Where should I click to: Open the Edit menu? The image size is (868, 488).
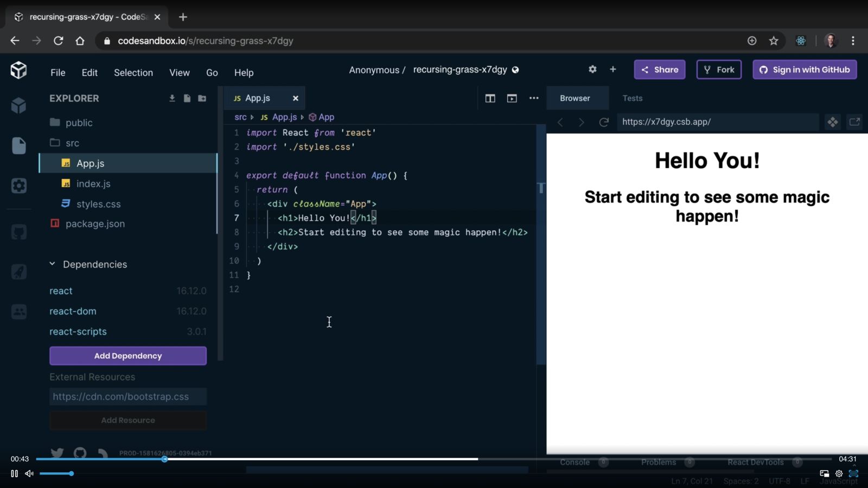90,73
